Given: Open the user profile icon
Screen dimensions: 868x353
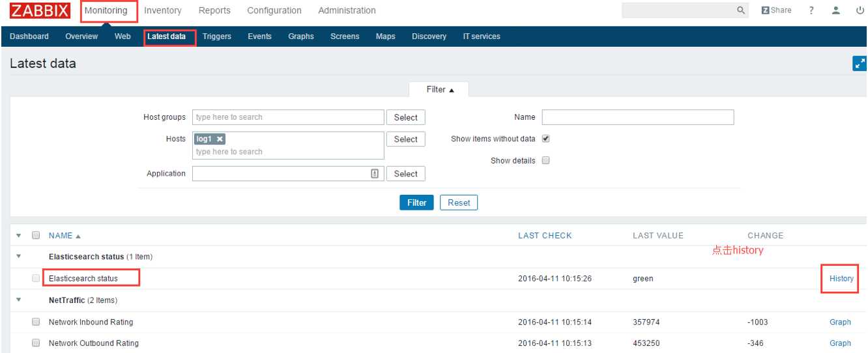Looking at the screenshot, I should [836, 10].
